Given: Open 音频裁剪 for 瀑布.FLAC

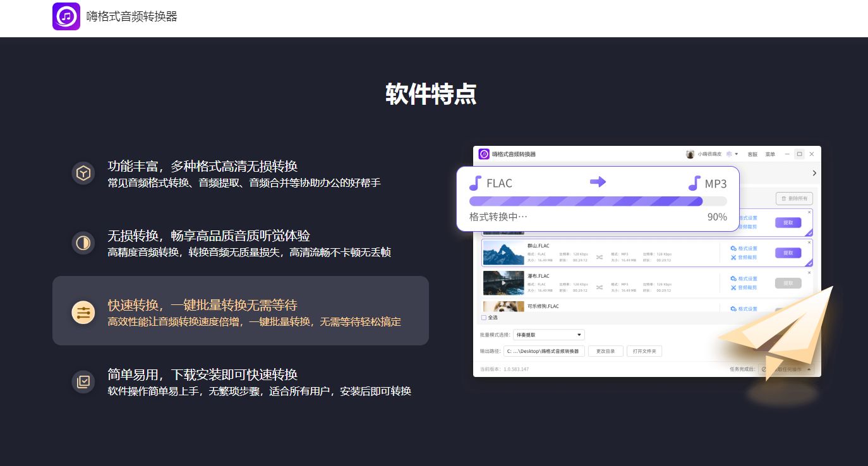Looking at the screenshot, I should [x=744, y=287].
